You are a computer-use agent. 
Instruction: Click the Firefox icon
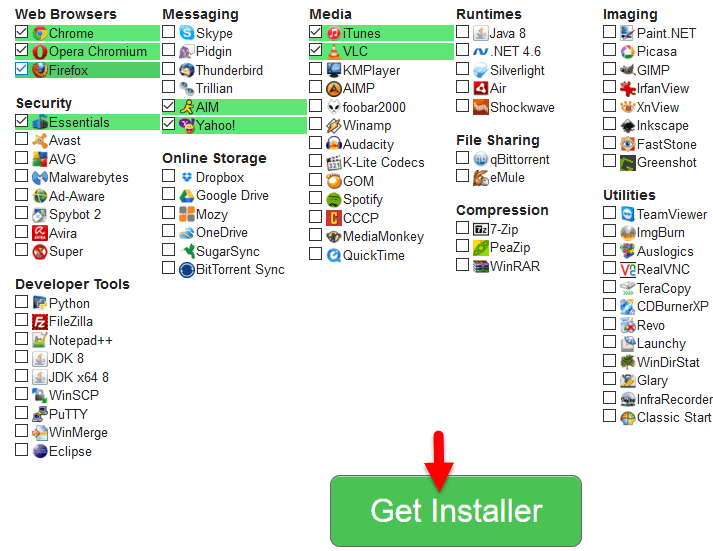(40, 70)
